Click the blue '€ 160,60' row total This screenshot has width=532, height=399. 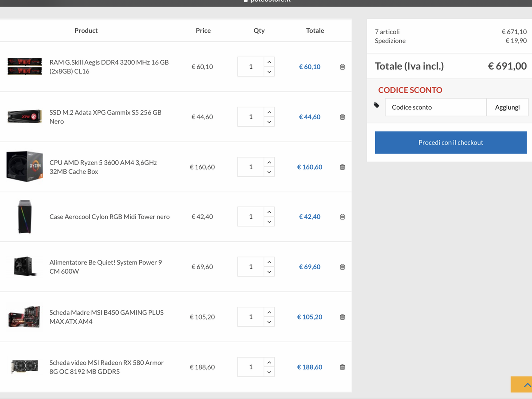(310, 167)
